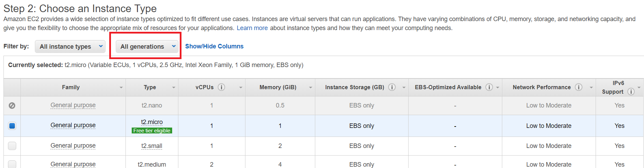The image size is (644, 168).
Task: Click info icon next to Network Performance
Action: [x=579, y=87]
